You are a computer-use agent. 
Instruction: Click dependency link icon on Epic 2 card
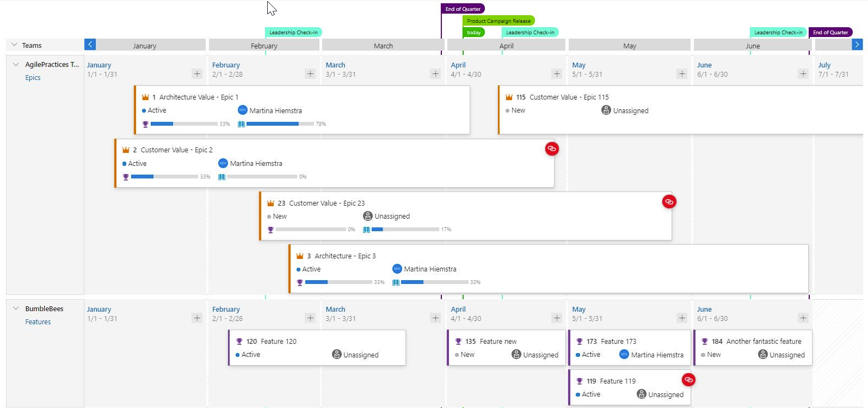(552, 149)
